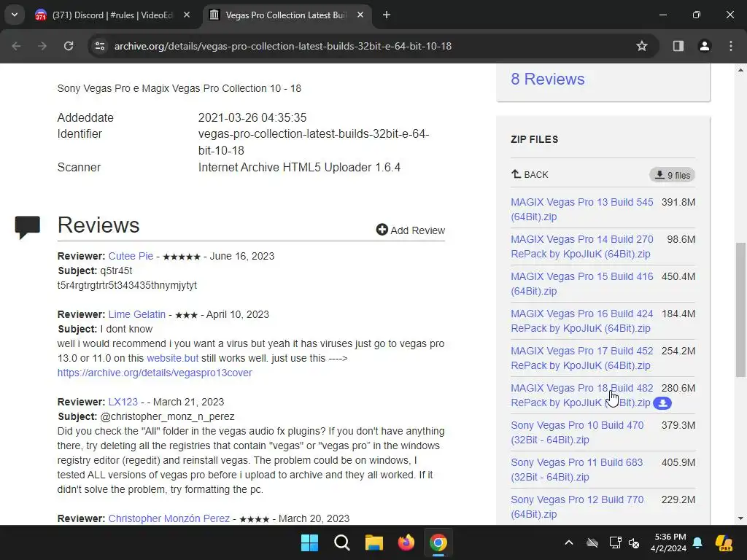Expand the hidden system tray icons
747x560 pixels.
569,542
